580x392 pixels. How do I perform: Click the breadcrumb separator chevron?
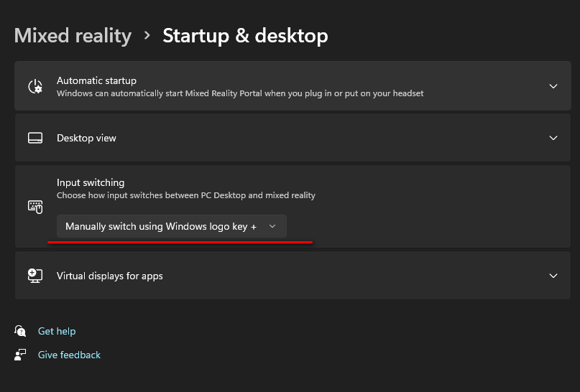[x=147, y=35]
